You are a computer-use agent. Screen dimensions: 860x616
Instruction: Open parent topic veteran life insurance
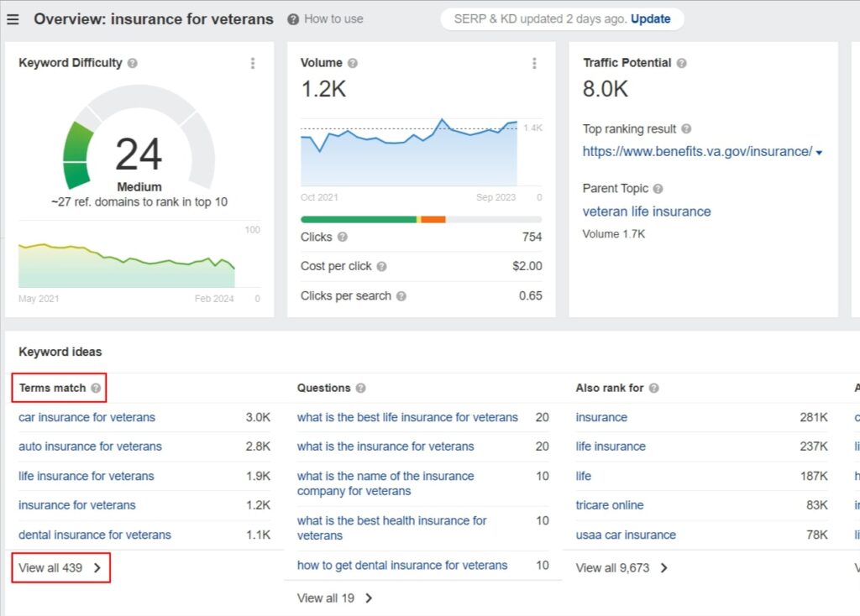click(x=647, y=211)
